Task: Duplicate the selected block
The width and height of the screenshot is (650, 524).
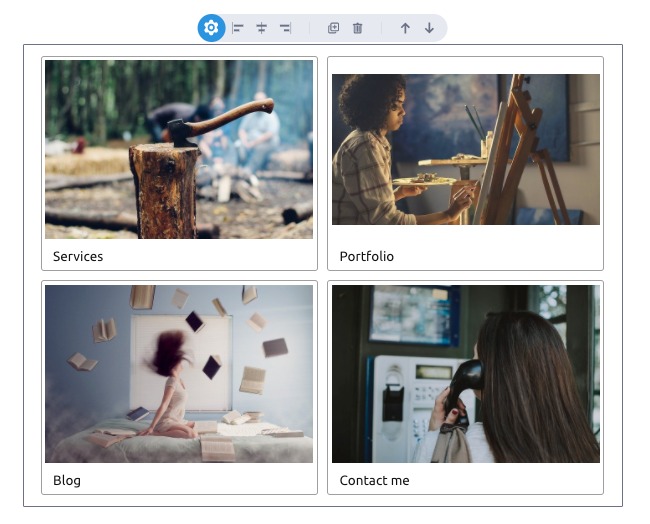Action: 334,28
